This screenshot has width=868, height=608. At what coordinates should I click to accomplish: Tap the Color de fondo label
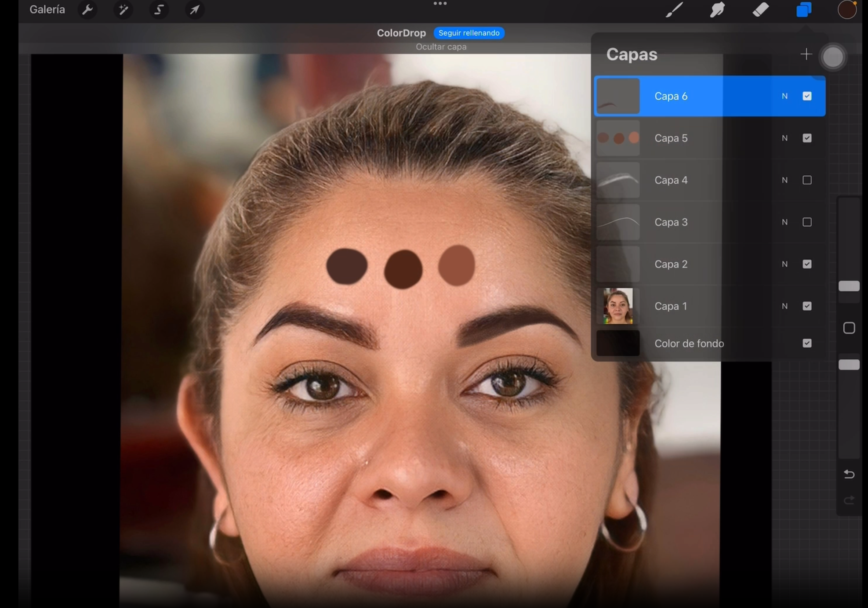point(689,343)
